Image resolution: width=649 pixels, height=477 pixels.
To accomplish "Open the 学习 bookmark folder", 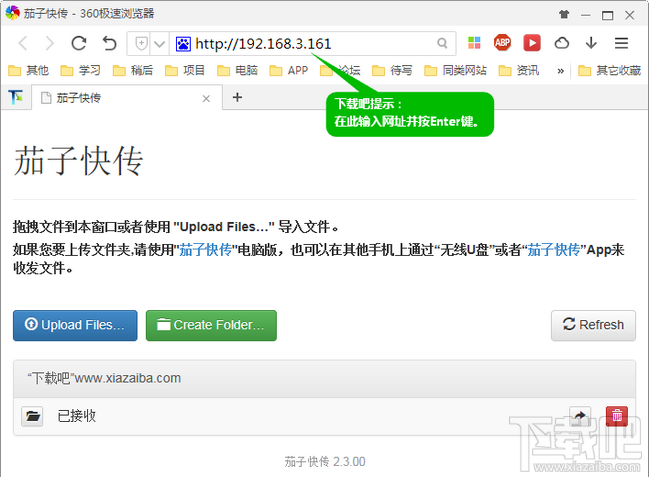I will click(x=81, y=70).
